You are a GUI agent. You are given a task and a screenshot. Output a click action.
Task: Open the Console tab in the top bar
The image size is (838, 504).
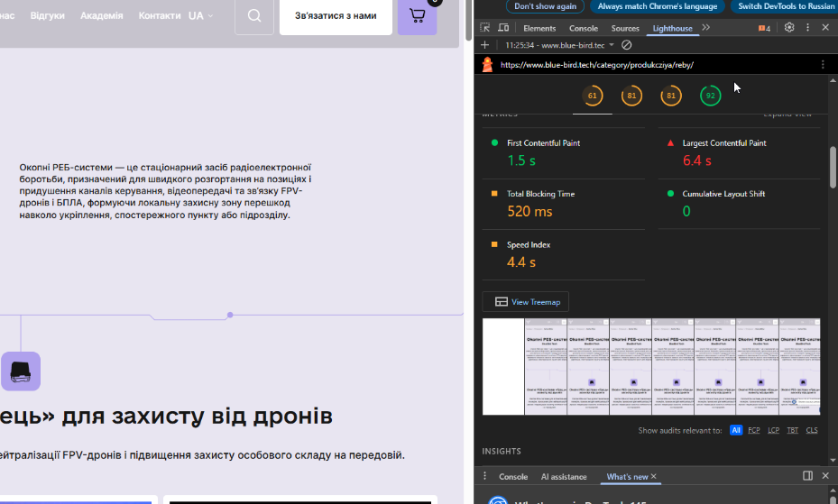(584, 28)
